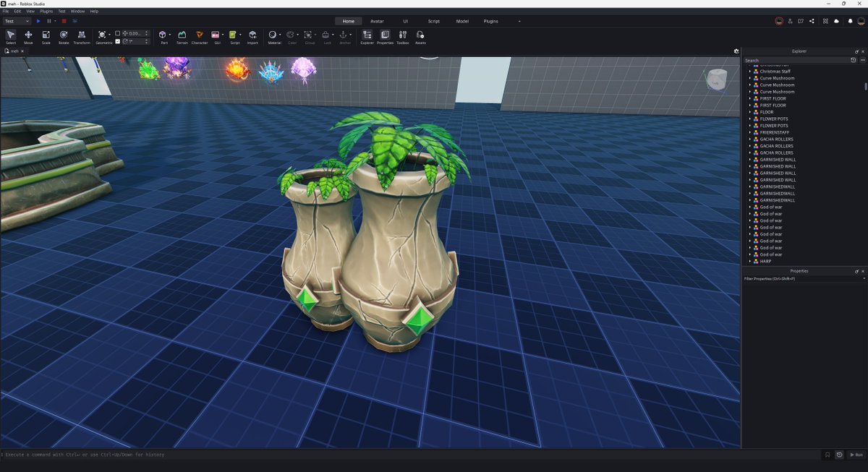
Task: Open the View menu
Action: click(30, 12)
